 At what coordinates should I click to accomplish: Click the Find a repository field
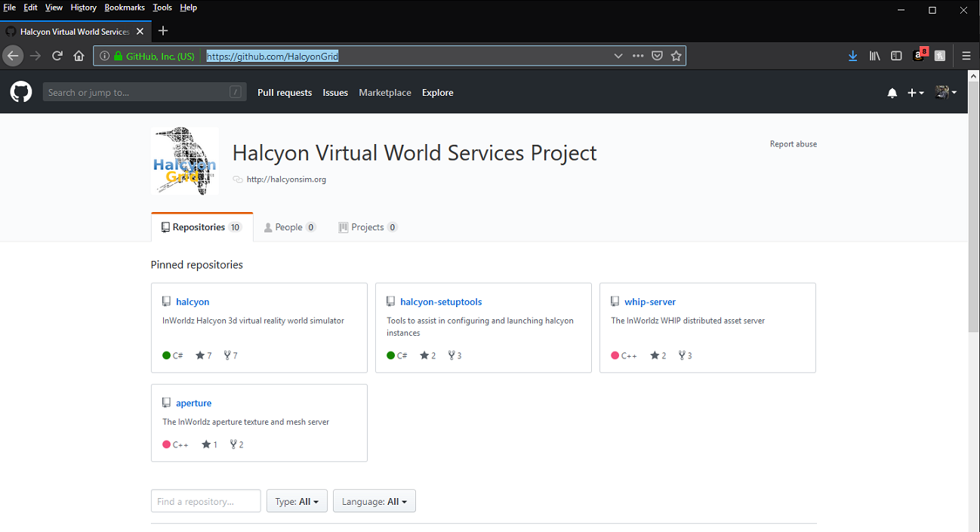206,501
